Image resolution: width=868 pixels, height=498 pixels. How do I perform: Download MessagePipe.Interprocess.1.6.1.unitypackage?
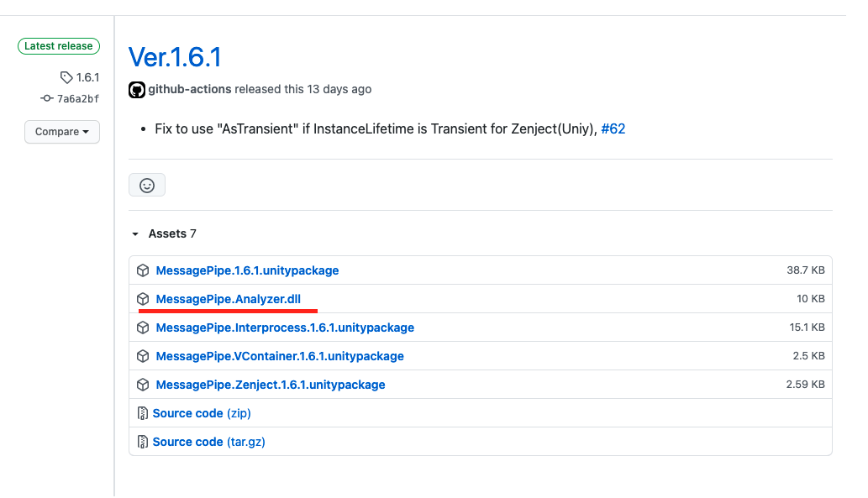pos(285,328)
